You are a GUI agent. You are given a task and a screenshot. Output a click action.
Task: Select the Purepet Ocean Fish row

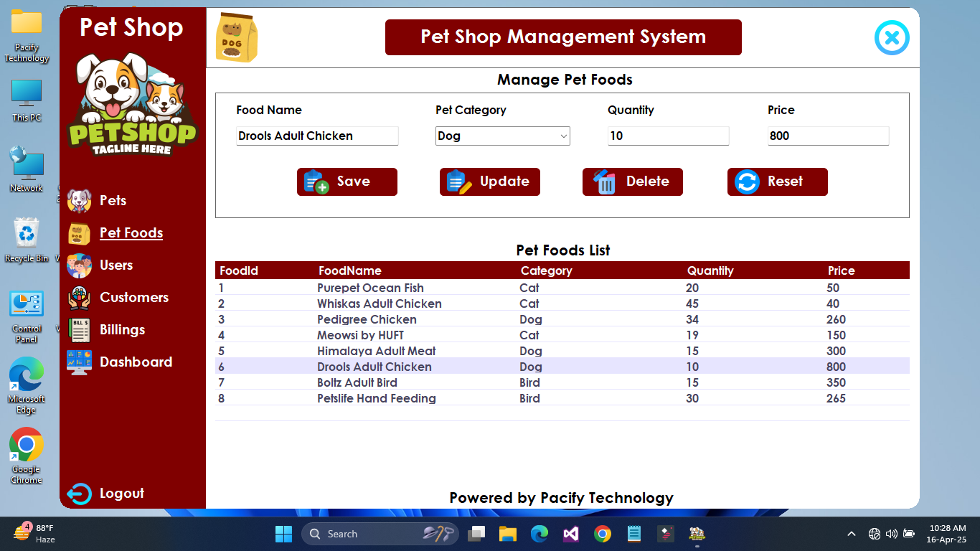(562, 288)
